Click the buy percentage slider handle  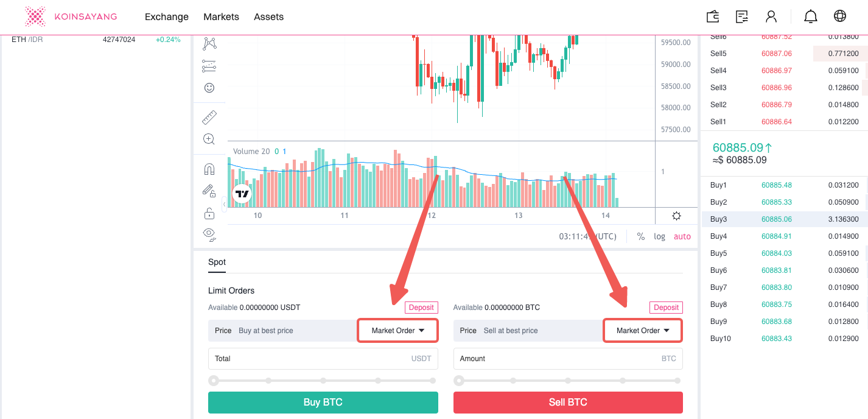(x=214, y=381)
